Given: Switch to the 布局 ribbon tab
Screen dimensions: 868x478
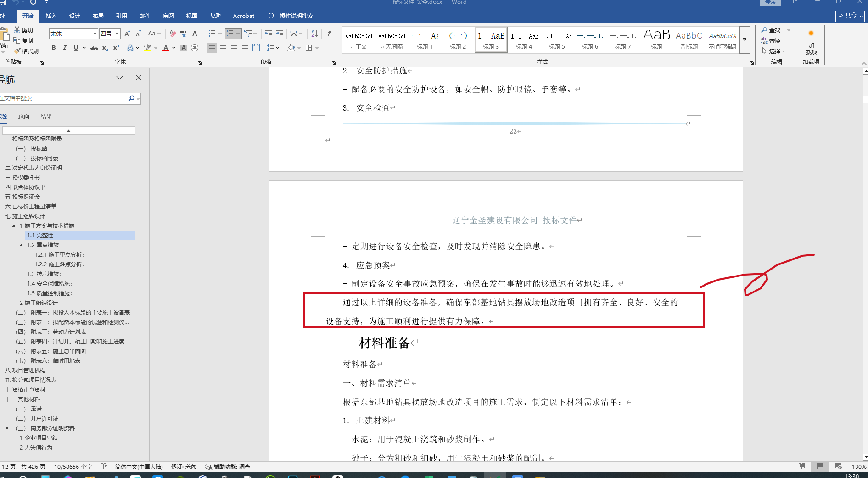Looking at the screenshot, I should (x=98, y=16).
